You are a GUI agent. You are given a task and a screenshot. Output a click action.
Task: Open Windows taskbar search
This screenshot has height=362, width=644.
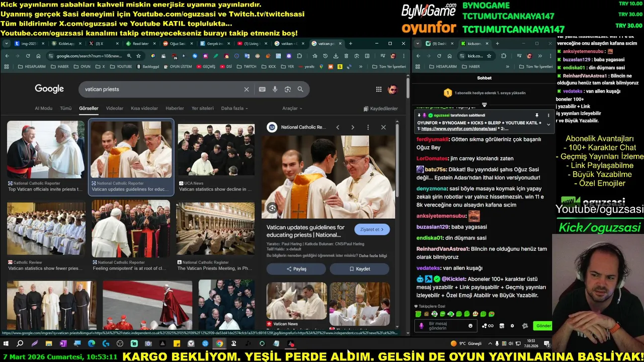tap(20, 344)
